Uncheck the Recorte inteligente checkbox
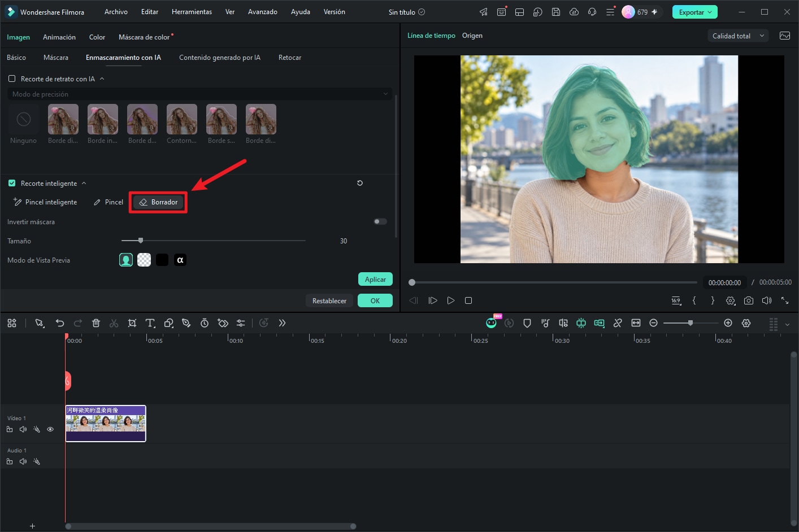The width and height of the screenshot is (799, 532). 12,183
